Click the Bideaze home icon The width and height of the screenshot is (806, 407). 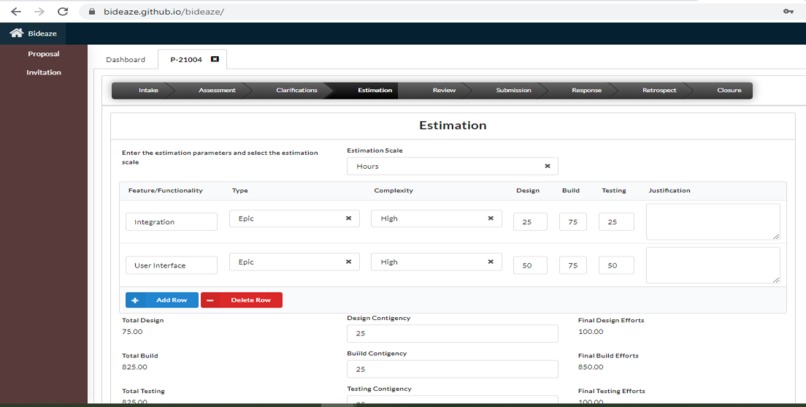16,33
